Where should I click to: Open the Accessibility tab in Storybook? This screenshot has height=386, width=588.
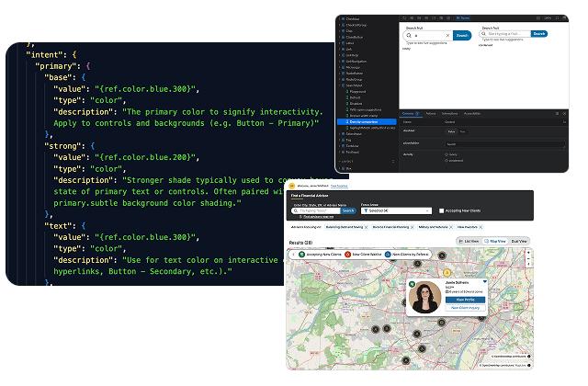click(x=472, y=113)
